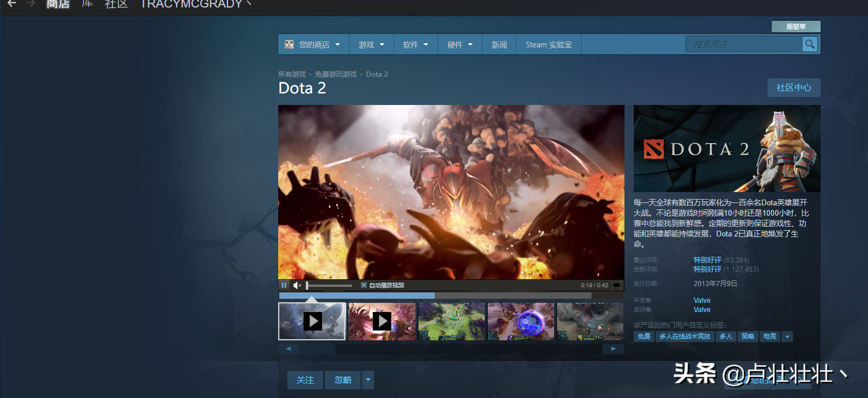Unmute the video speaker icon
The image size is (868, 398).
pyautogui.click(x=297, y=285)
